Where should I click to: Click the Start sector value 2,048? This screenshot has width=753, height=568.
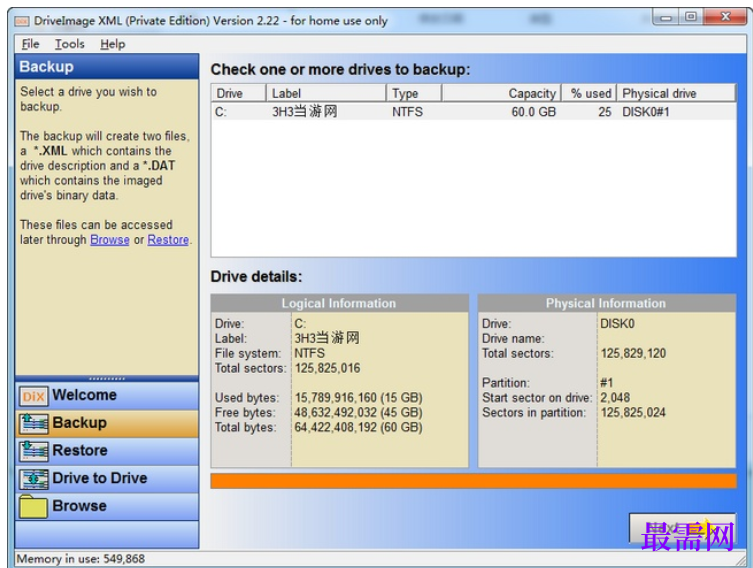(615, 398)
